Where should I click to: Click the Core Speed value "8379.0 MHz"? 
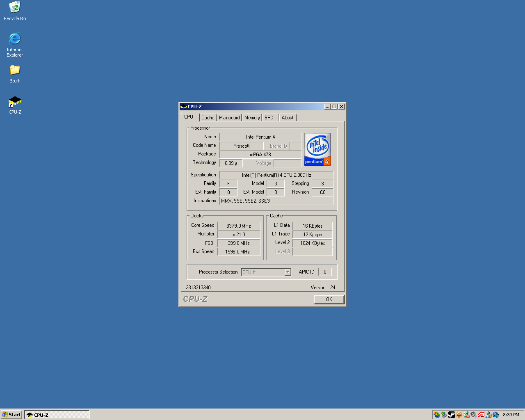coord(239,226)
